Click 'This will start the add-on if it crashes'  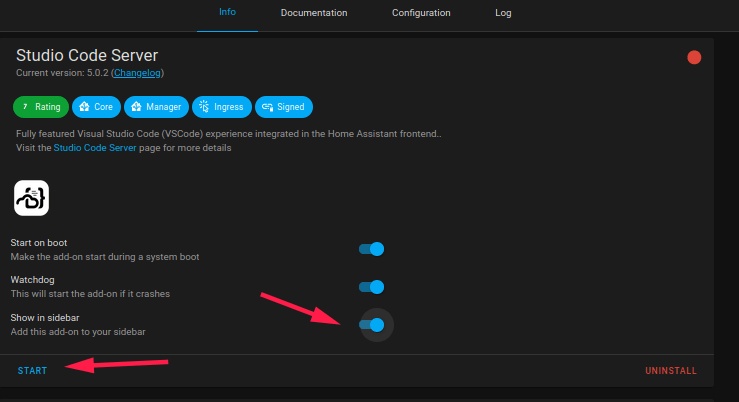coord(90,294)
